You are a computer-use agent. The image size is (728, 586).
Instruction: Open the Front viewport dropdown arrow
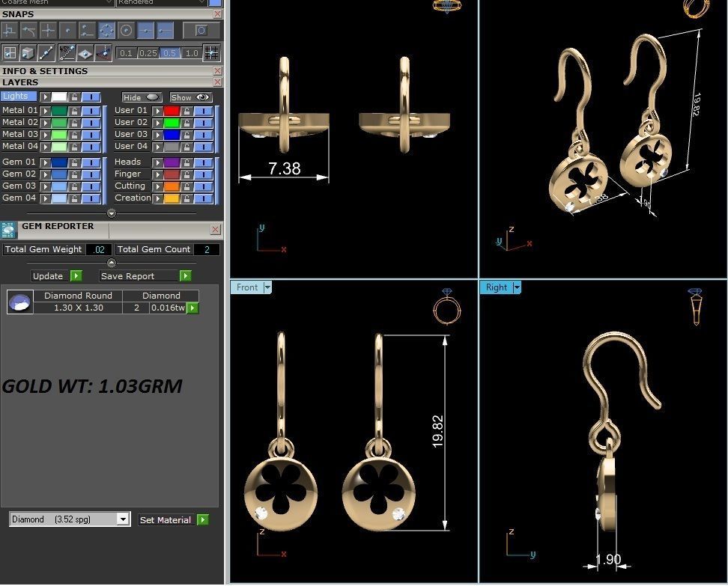[x=267, y=287]
